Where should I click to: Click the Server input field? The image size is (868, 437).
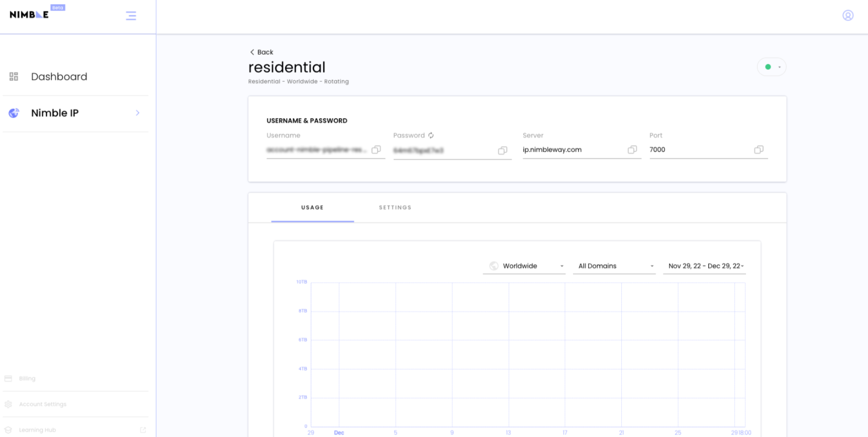pos(573,150)
